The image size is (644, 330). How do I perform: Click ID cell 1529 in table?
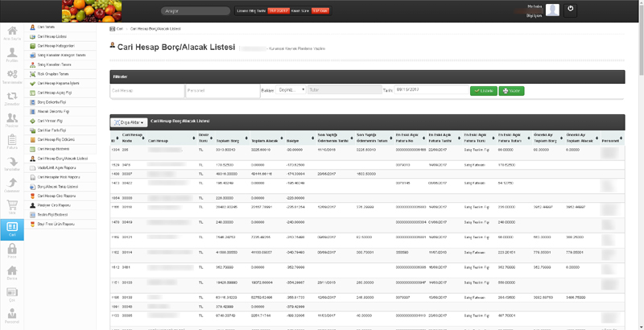point(114,164)
